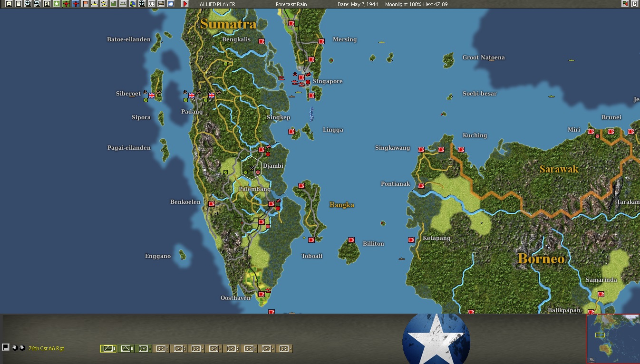Click the Japanese base marker at Miri
This screenshot has height=364, width=640.
click(591, 132)
